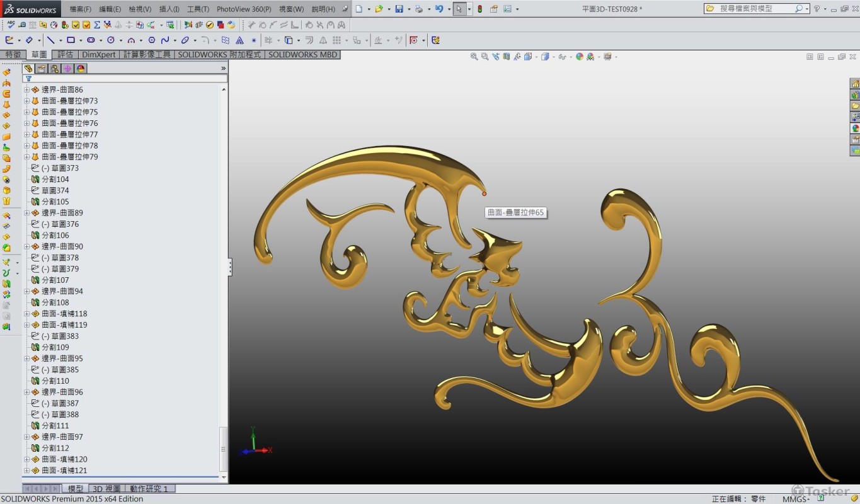This screenshot has height=504, width=860.
Task: Switch to the 動作研究 1 bottom tab
Action: click(x=149, y=489)
